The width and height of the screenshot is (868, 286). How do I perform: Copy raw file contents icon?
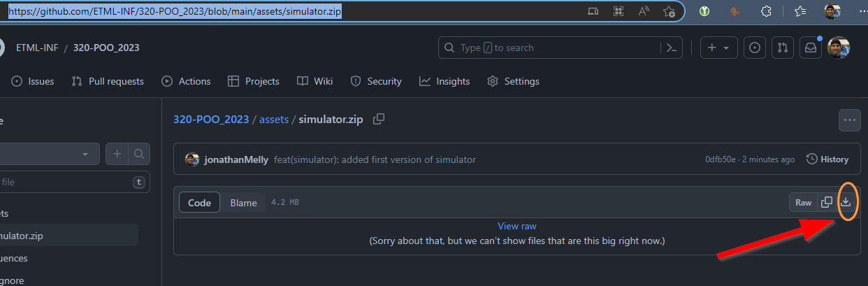[x=826, y=202]
